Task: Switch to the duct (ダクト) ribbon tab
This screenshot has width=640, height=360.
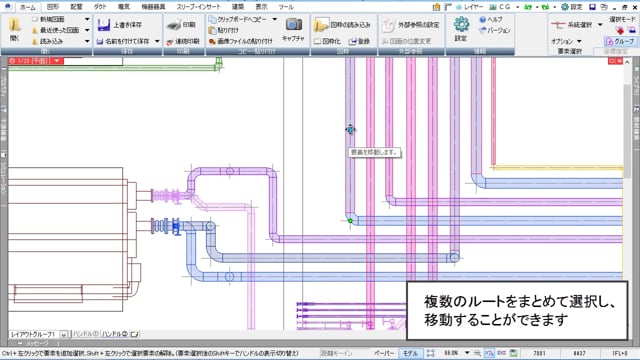Action: 100,7
